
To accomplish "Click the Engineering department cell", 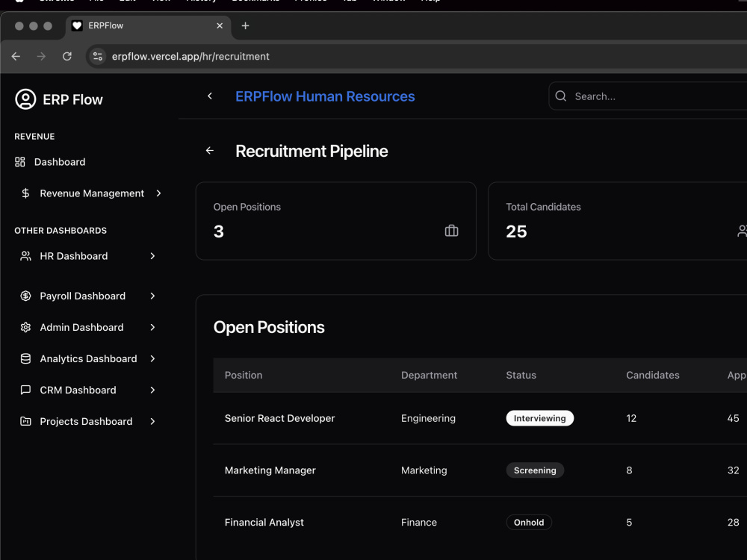I will (428, 418).
